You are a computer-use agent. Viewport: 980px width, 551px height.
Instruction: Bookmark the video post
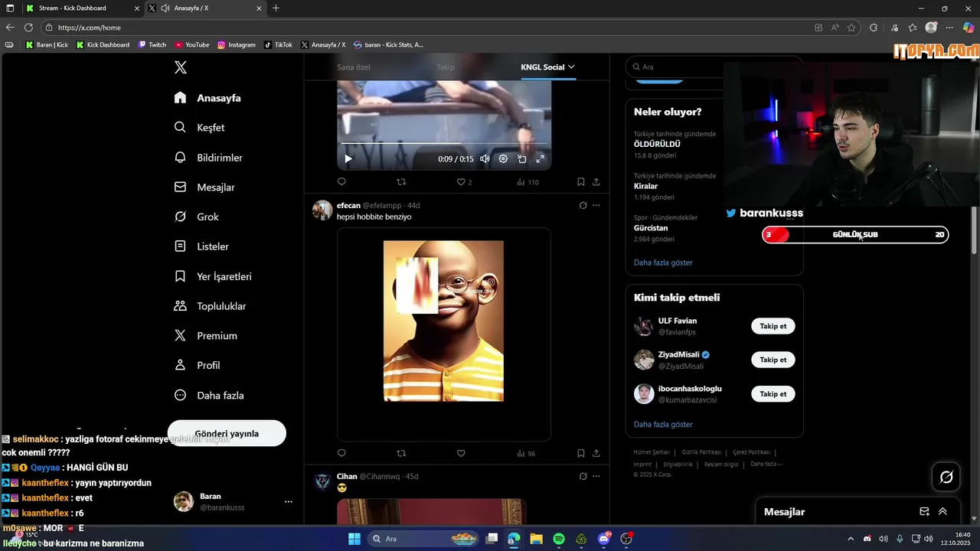[580, 182]
